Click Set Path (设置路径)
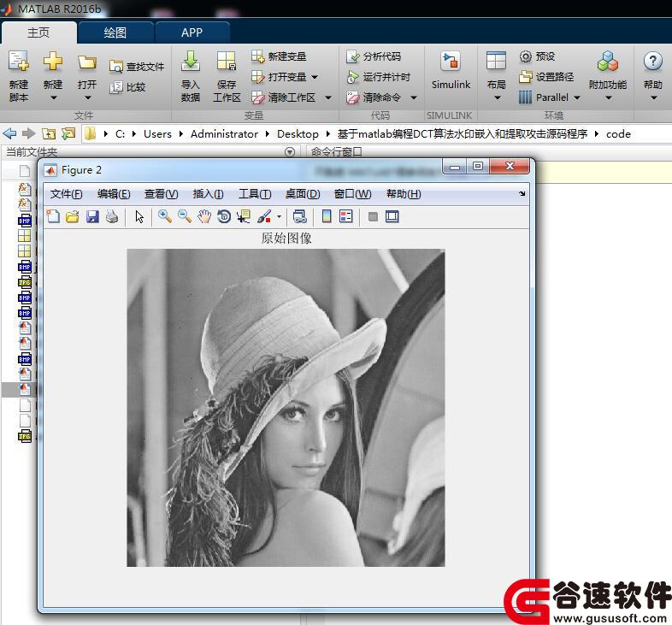This screenshot has height=625, width=672. click(x=546, y=77)
